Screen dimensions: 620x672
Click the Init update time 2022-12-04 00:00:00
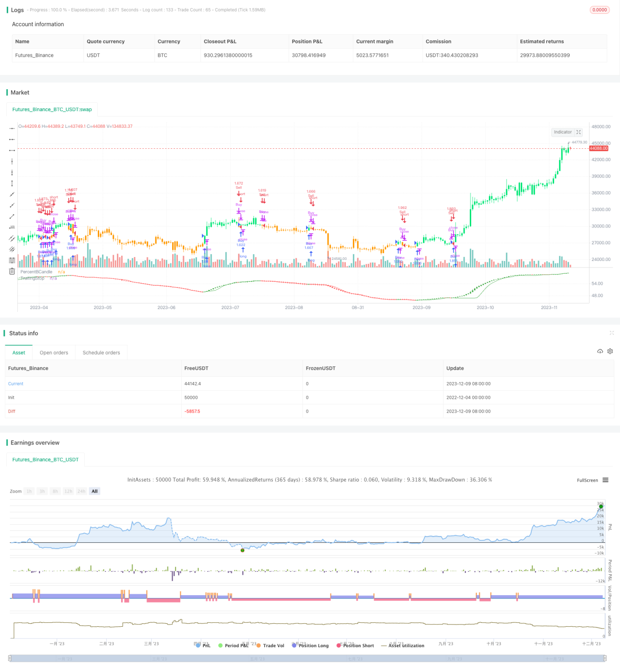point(468,397)
